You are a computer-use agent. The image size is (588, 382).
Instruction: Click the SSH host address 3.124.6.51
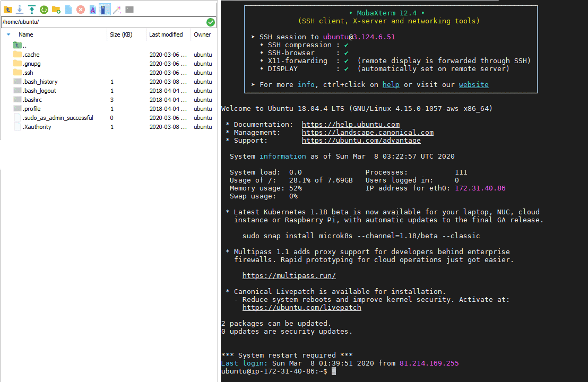pos(374,37)
